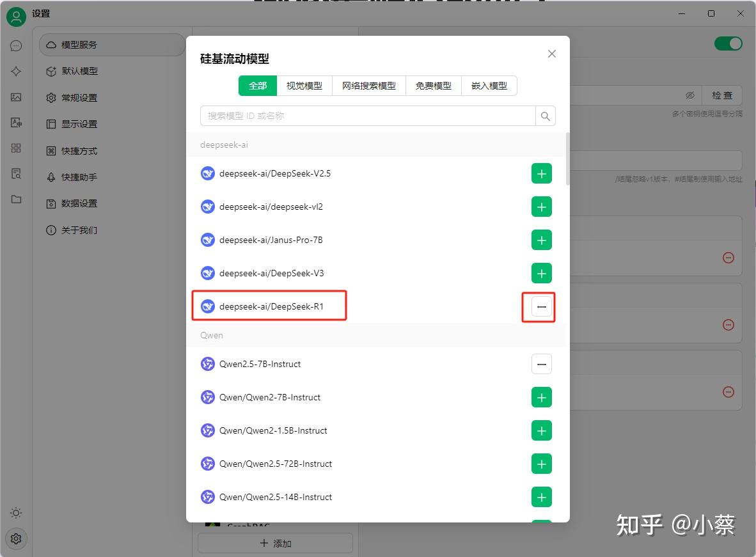
Task: Add deepseek-ai/DeepSeek-V3 with its plus button
Action: (541, 273)
